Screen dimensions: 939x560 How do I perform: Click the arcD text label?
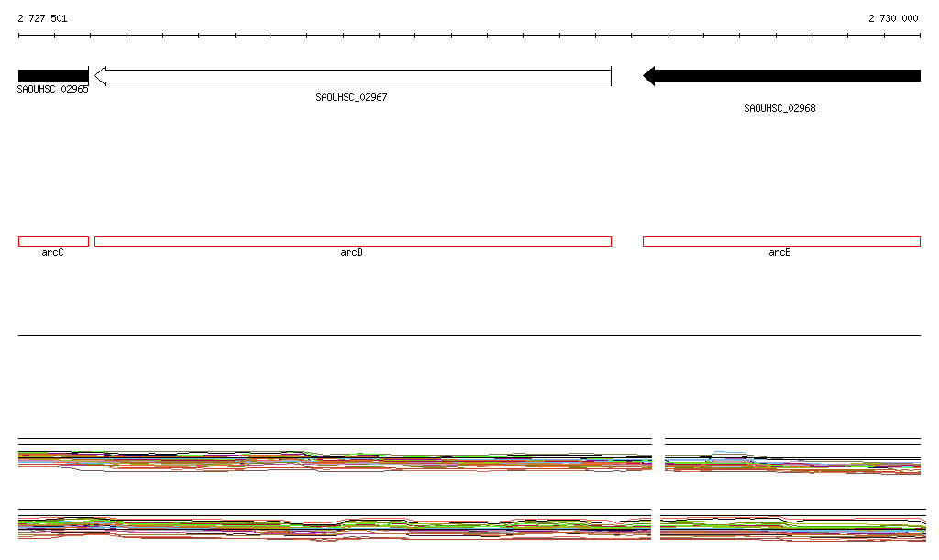[351, 252]
